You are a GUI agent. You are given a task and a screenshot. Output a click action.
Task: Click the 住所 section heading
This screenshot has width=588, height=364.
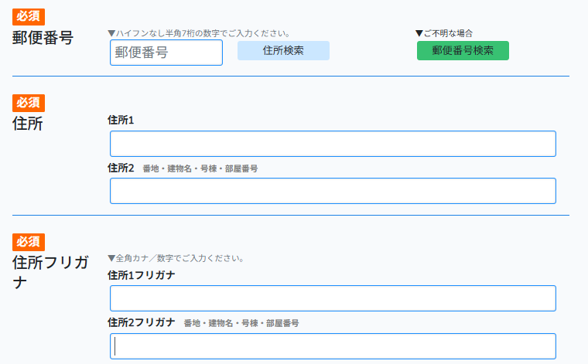point(28,124)
